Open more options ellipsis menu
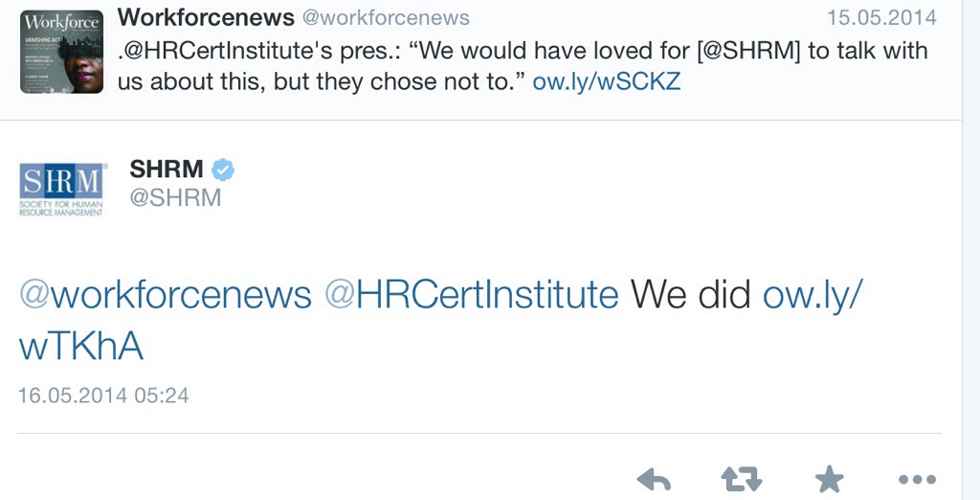Screen dimensions: 980x500 coord(916,479)
